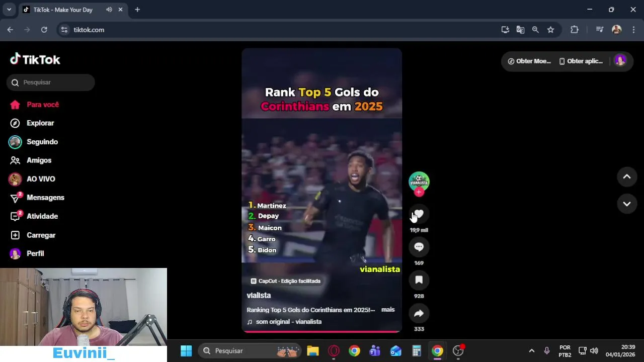Open AO VIVO live section
This screenshot has height=362, width=644.
(32, 179)
